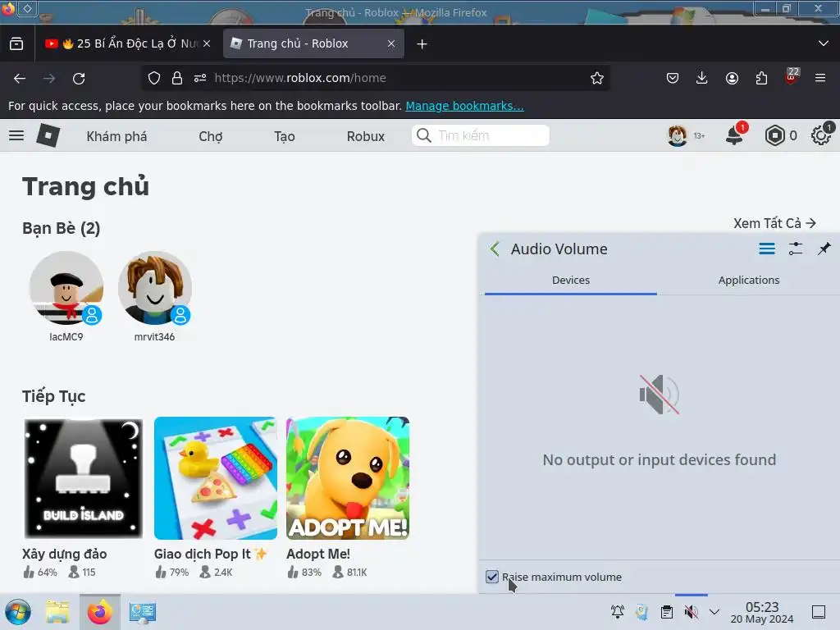The image size is (840, 630).
Task: Open Firefox downloads panel
Action: click(x=702, y=78)
